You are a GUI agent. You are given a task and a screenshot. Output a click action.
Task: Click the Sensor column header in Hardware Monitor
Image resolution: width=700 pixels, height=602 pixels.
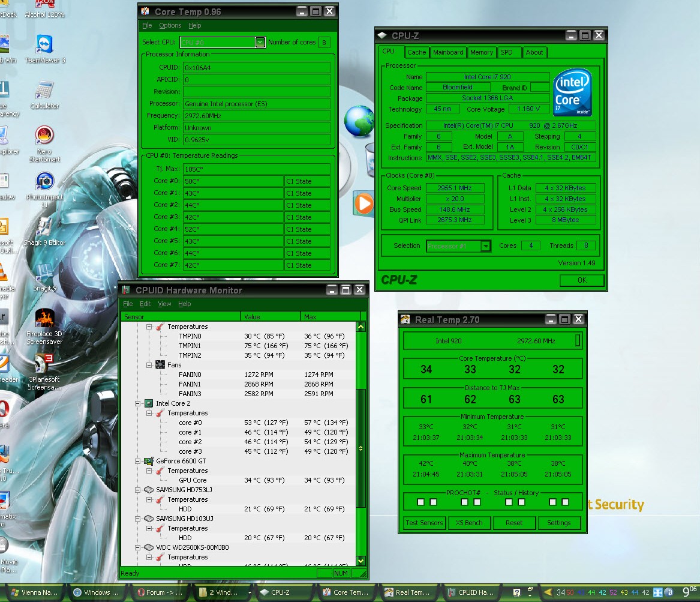(x=181, y=317)
